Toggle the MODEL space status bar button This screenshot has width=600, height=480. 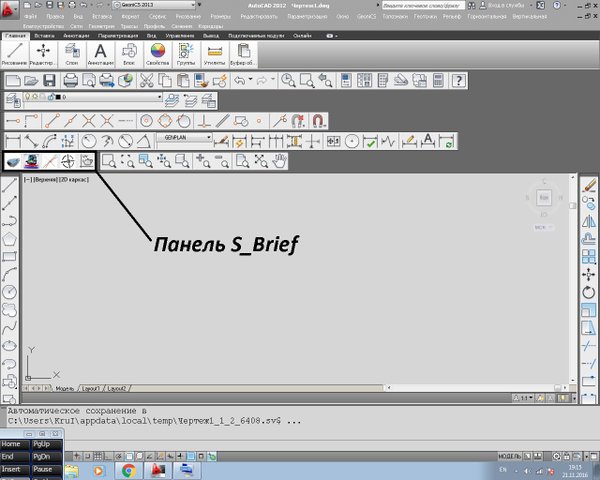[x=507, y=455]
